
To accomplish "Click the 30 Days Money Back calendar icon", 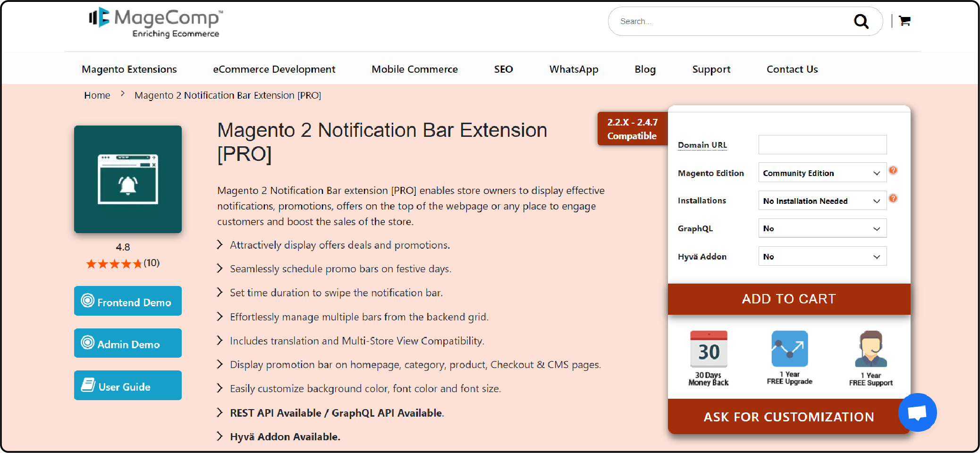I will pos(709,349).
